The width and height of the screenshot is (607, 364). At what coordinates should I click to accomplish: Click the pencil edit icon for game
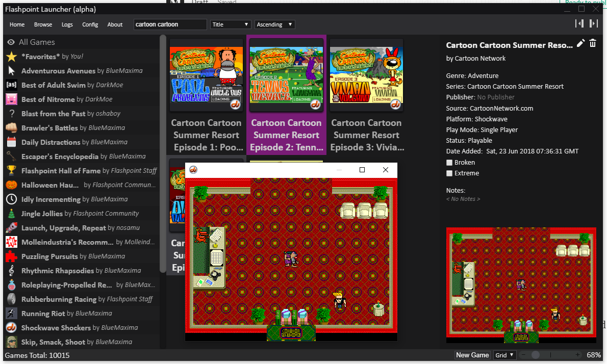tap(580, 44)
